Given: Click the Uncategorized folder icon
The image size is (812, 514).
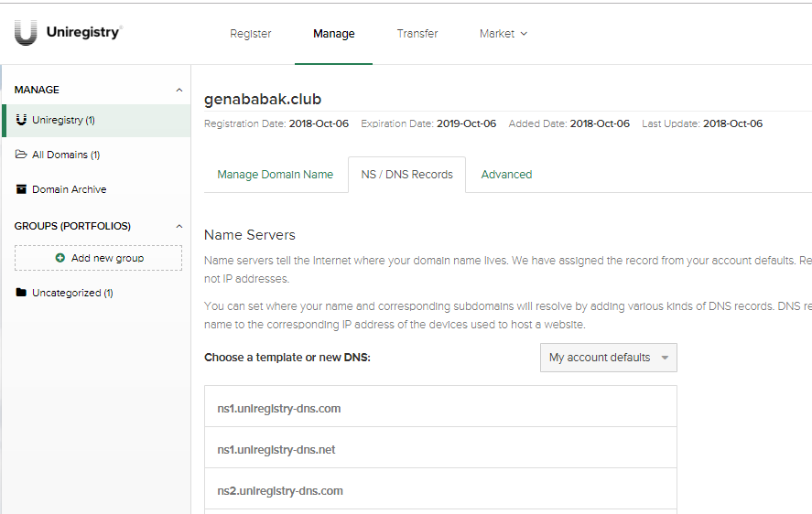Looking at the screenshot, I should coord(21,293).
